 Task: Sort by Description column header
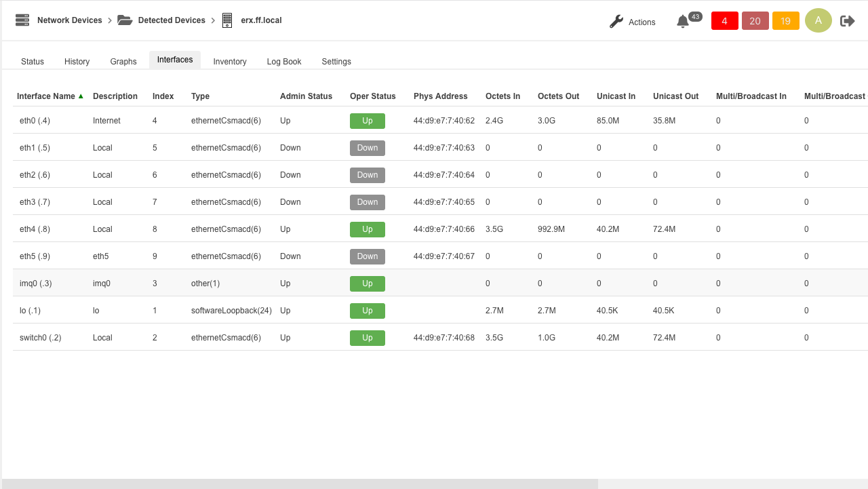115,96
